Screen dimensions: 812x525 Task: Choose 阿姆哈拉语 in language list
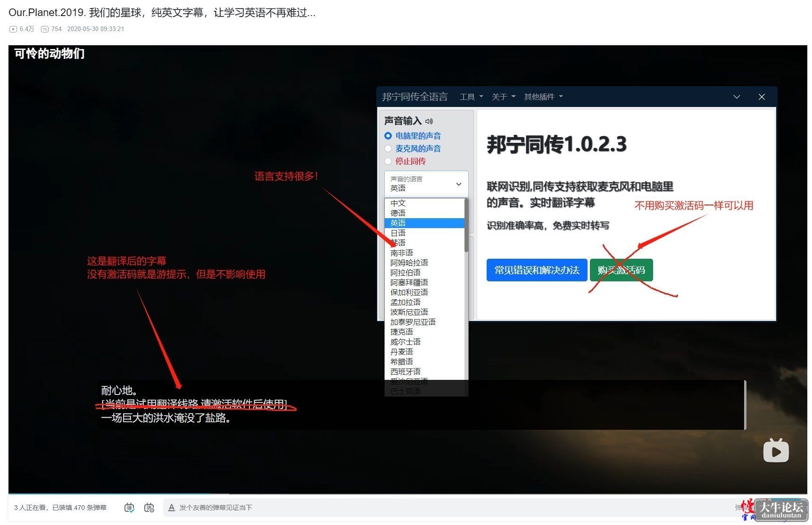(424, 262)
